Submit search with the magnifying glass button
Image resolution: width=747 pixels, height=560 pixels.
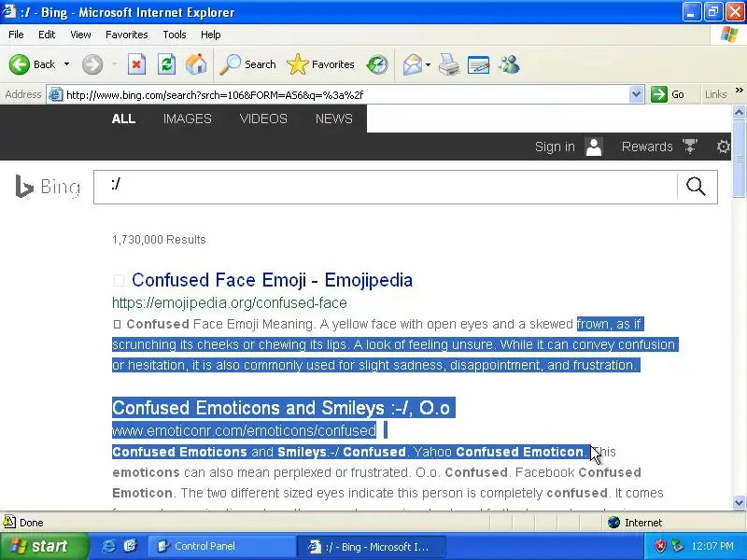(696, 187)
